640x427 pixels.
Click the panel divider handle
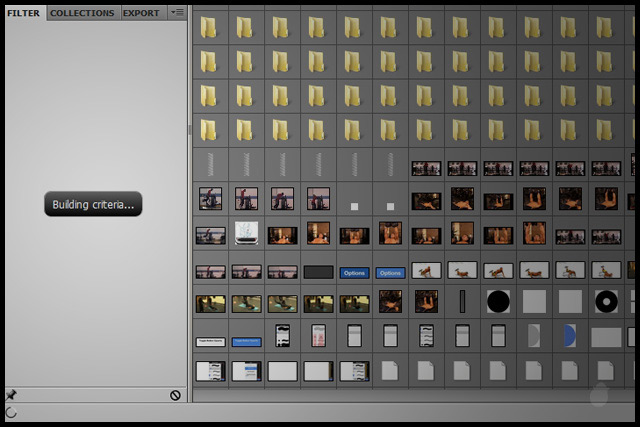[x=189, y=130]
